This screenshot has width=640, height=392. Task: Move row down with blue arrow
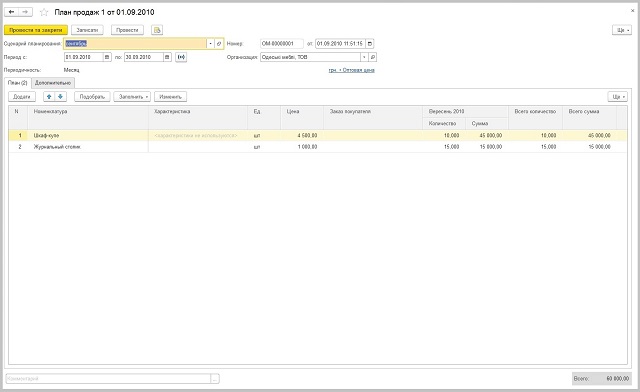[x=60, y=97]
